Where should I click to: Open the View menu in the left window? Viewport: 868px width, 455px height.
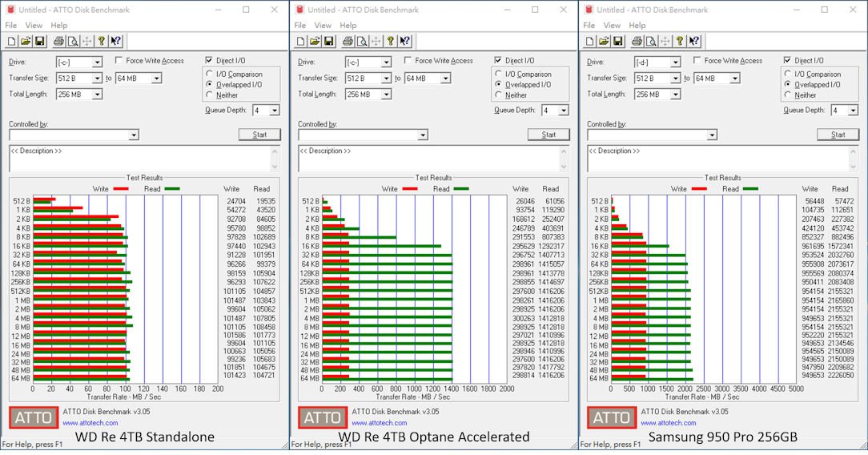[x=34, y=26]
